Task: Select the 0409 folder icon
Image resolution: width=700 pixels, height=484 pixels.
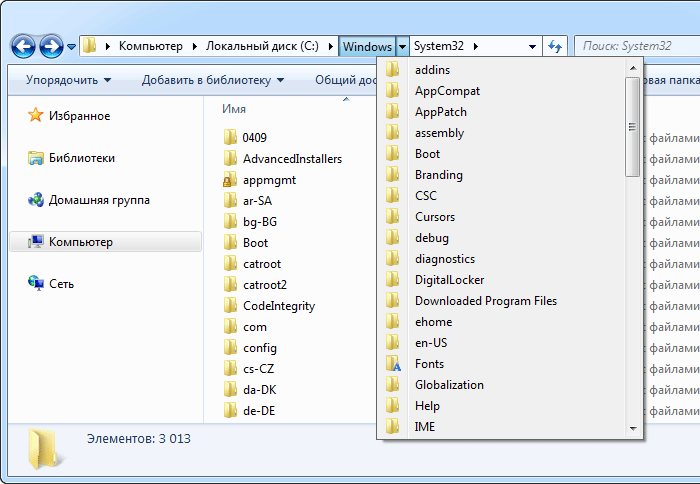Action: (x=230, y=137)
